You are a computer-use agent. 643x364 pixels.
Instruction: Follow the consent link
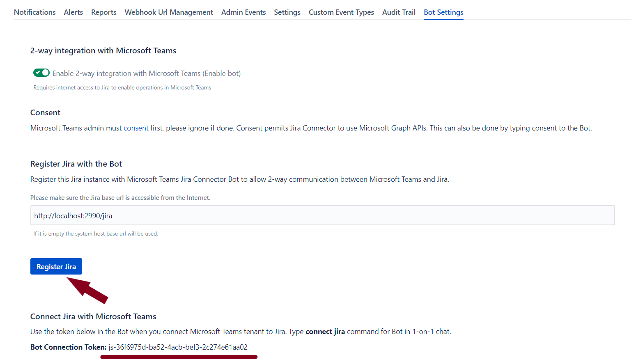(136, 128)
